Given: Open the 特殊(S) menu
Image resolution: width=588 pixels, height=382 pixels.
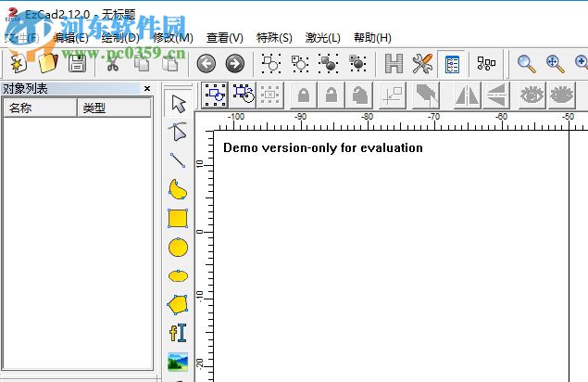Looking at the screenshot, I should pyautogui.click(x=274, y=38).
